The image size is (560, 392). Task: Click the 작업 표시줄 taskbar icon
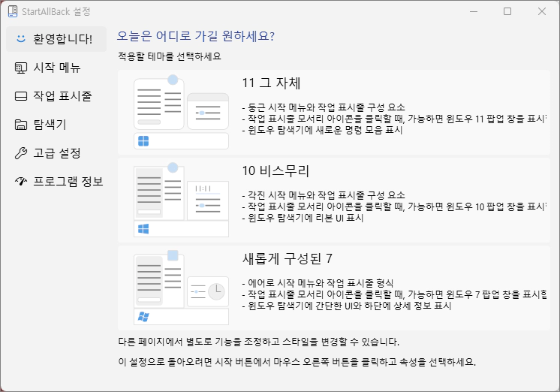click(x=21, y=96)
